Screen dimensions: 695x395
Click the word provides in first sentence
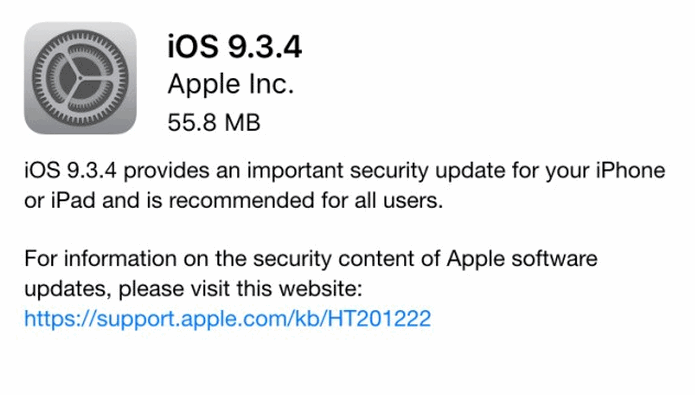pos(167,172)
